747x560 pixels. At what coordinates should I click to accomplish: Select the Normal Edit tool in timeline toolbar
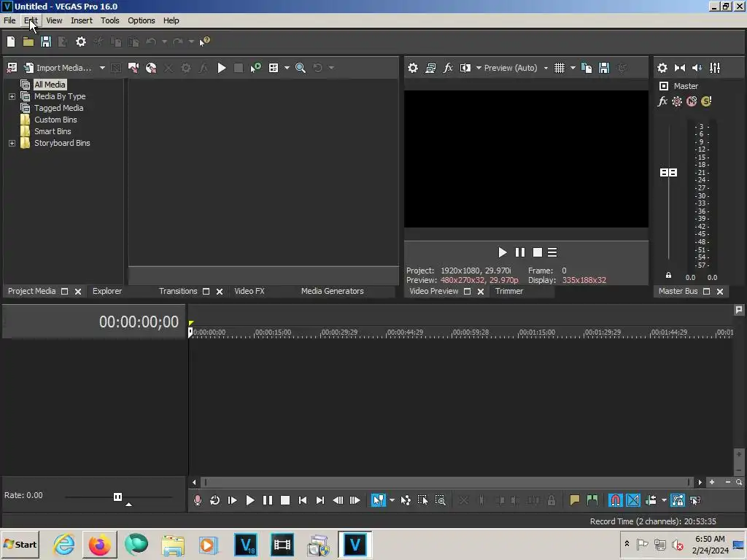tap(379, 500)
